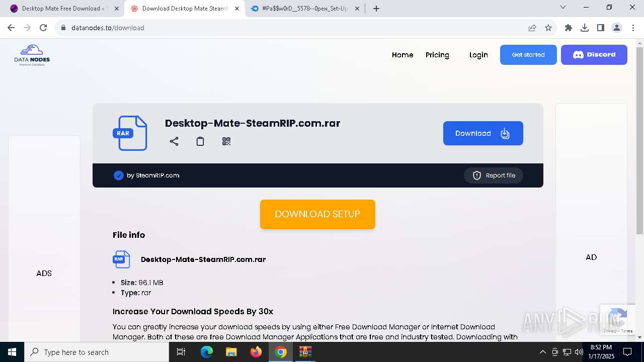The height and width of the screenshot is (362, 644).
Task: Click the Windows taskbar search box
Action: click(97, 352)
